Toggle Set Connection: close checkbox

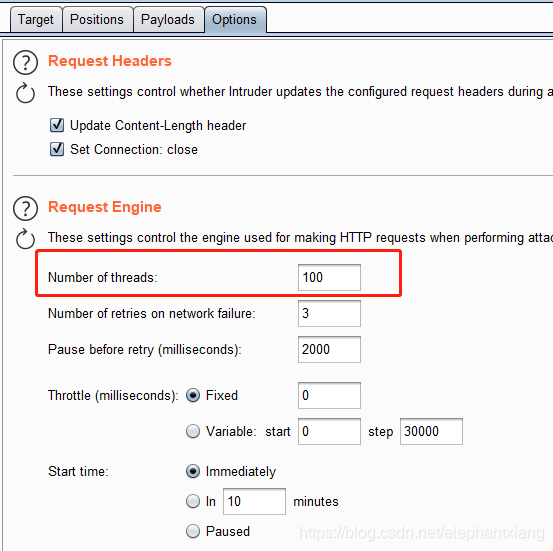57,149
